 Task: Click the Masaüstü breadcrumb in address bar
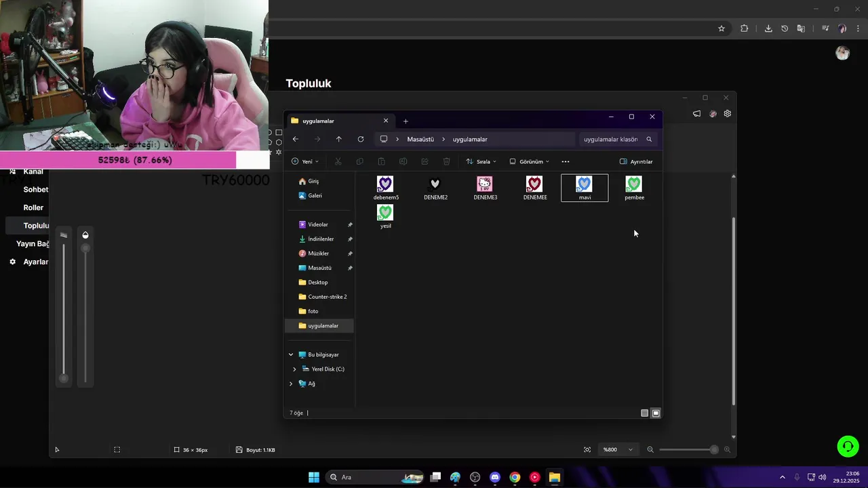[420, 139]
